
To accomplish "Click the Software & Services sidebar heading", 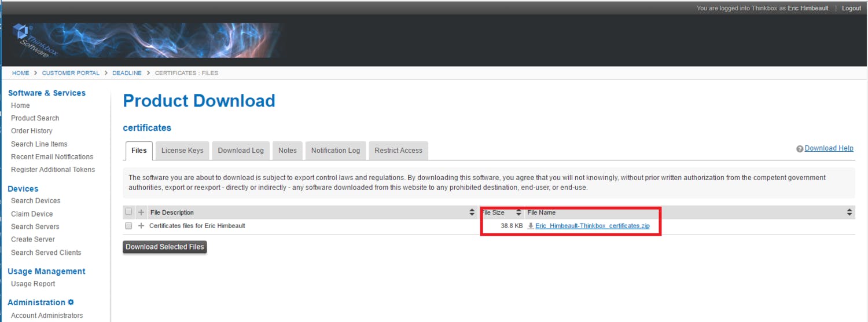I will point(47,93).
